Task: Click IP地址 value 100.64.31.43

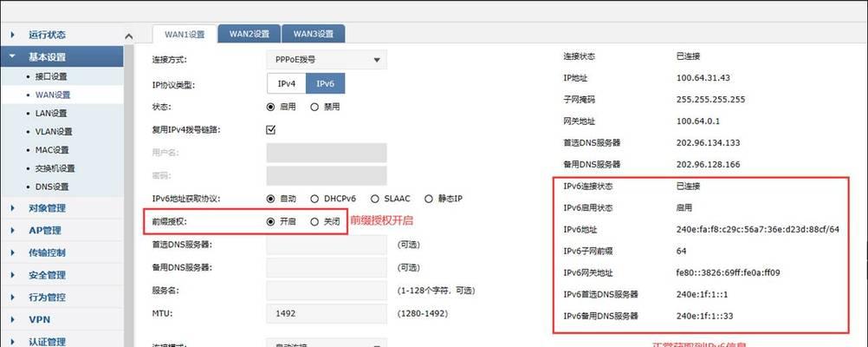Action: (x=703, y=78)
